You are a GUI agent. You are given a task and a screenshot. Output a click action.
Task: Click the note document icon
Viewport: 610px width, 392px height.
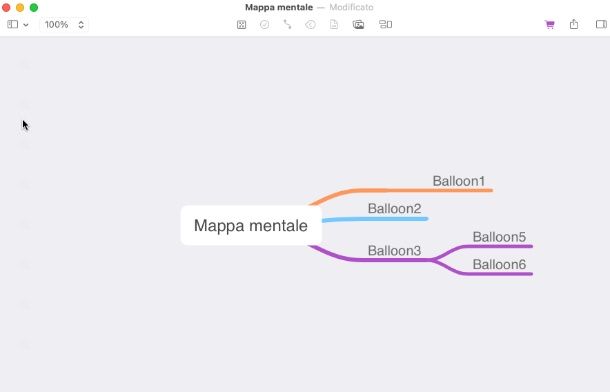[x=334, y=24]
